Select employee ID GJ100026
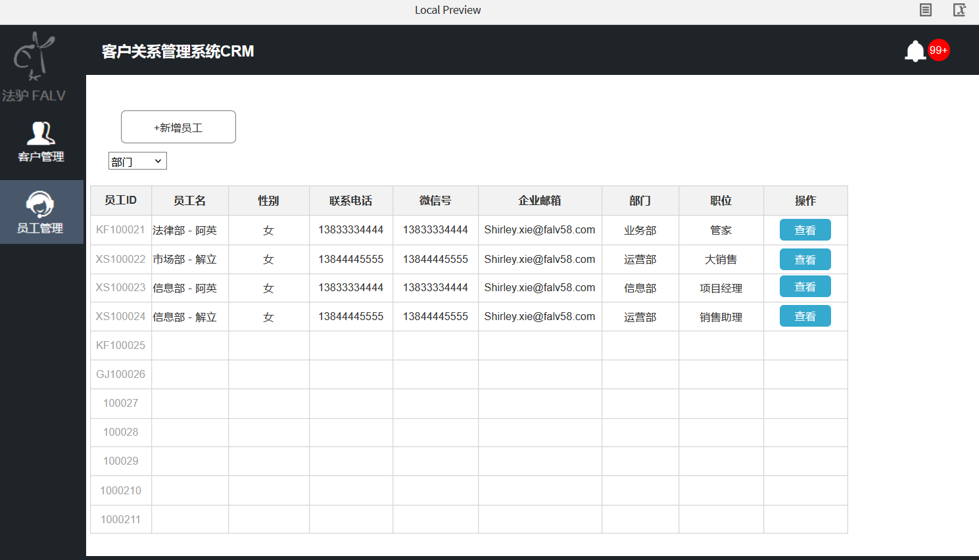Image resolution: width=979 pixels, height=560 pixels. tap(121, 375)
